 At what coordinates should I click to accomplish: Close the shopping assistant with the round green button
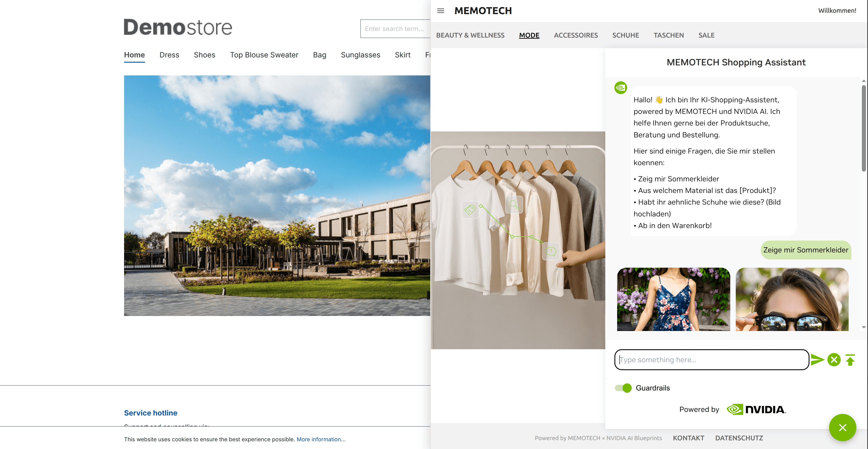coord(843,427)
